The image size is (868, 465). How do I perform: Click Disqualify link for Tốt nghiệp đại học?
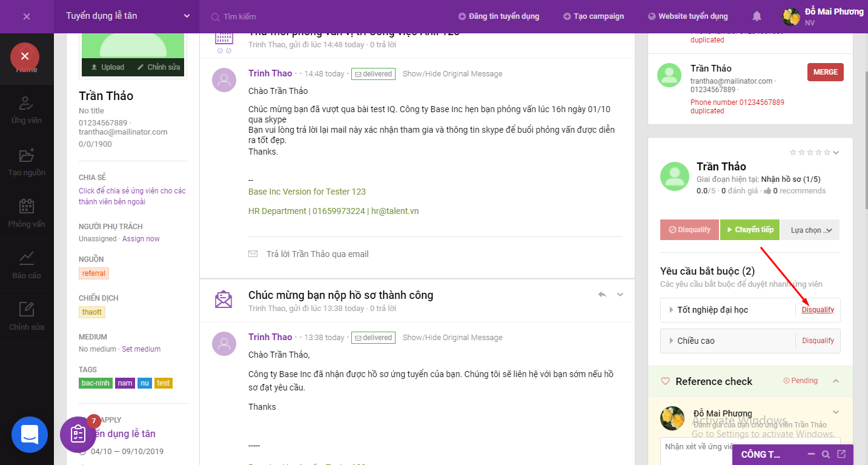click(x=818, y=310)
